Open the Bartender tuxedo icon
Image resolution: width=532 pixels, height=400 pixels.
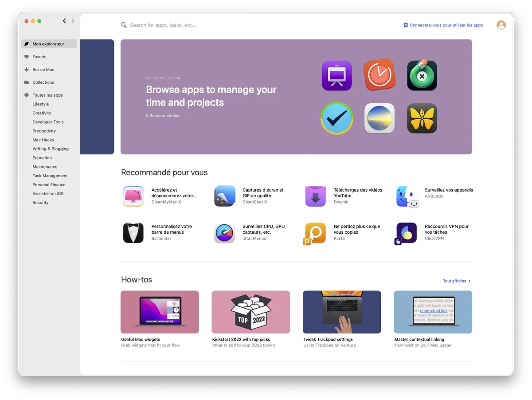click(x=133, y=233)
